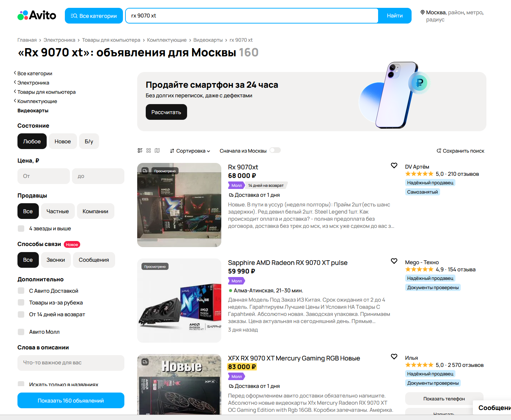Open Rx 9070xt listing title

point(243,167)
